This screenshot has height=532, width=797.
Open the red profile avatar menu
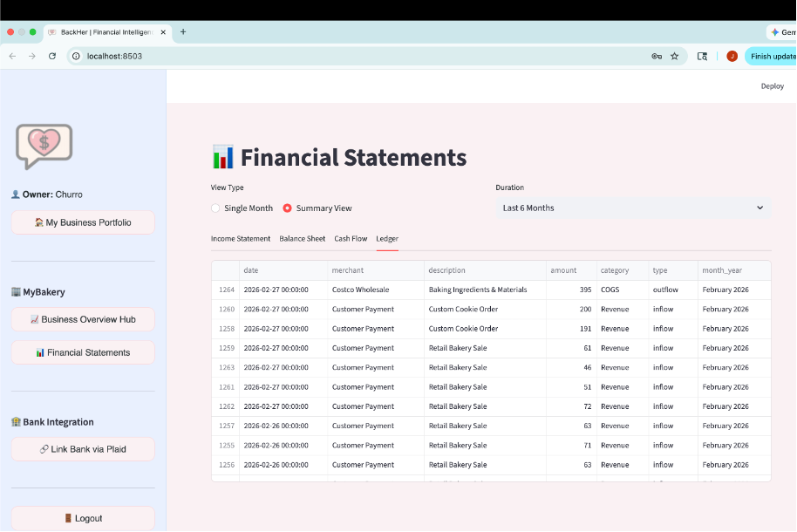click(x=732, y=56)
